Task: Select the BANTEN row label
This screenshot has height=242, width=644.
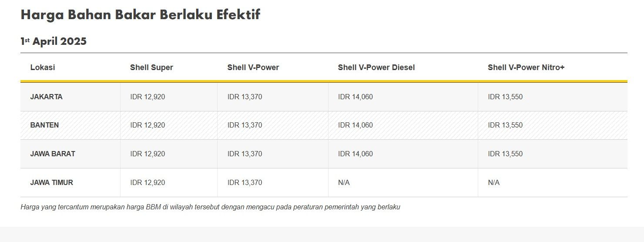Action: [44, 125]
